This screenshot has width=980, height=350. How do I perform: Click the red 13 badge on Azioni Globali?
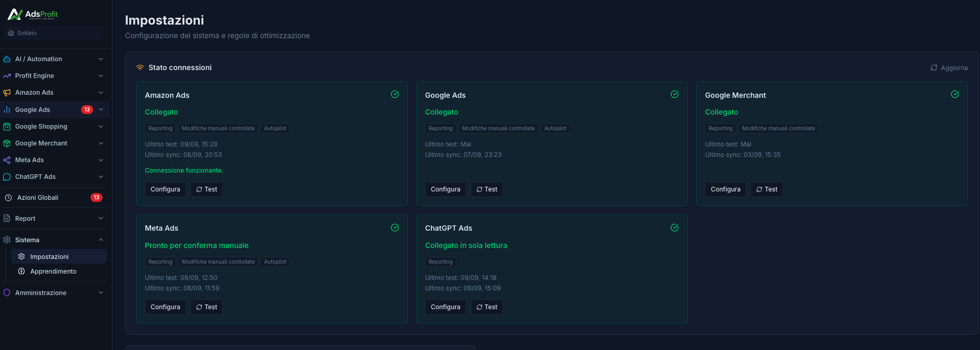96,198
